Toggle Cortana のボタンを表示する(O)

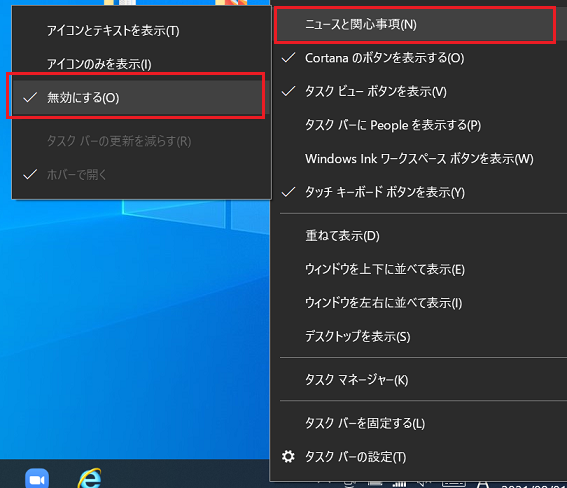(x=419, y=58)
